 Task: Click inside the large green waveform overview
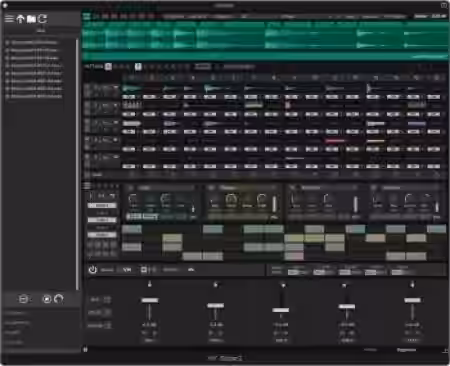click(x=265, y=38)
